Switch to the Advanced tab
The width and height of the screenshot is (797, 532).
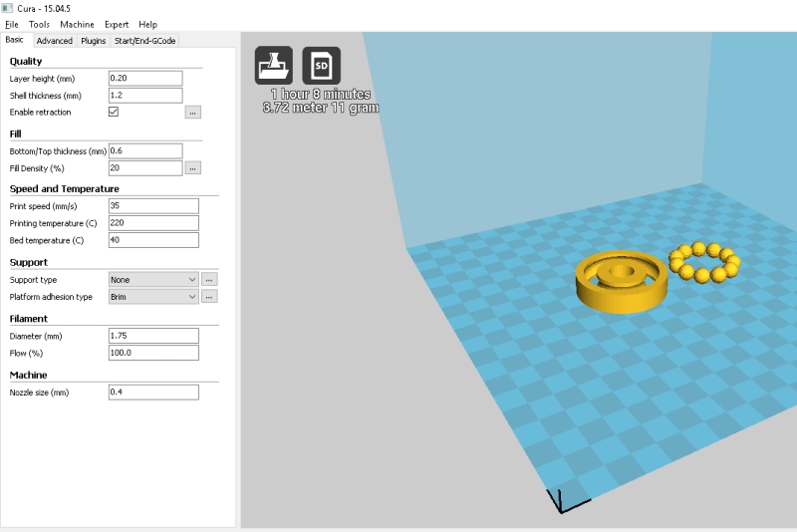click(x=55, y=41)
